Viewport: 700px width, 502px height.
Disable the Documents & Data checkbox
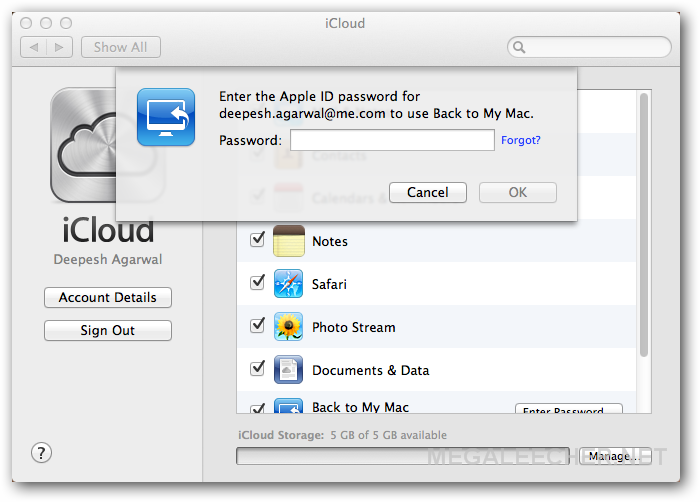point(258,368)
